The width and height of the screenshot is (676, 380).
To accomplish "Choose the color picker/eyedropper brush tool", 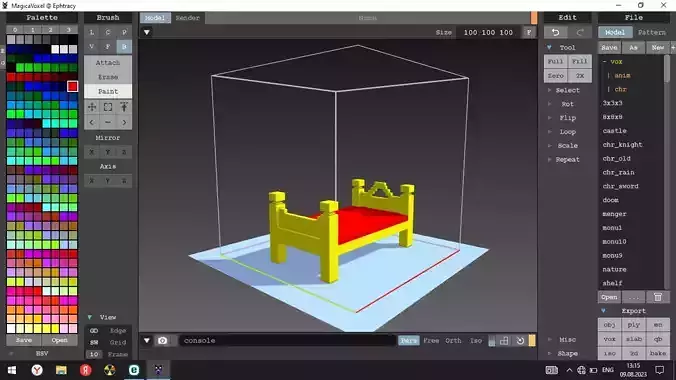I will tap(124, 107).
